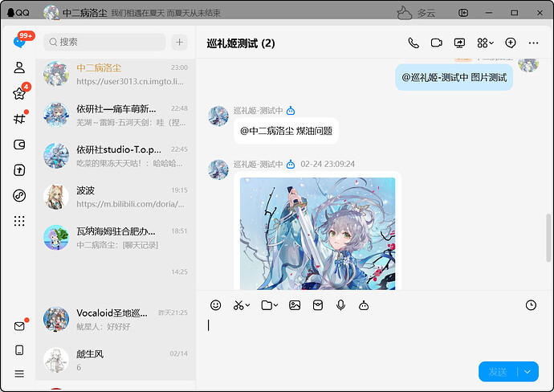Image resolution: width=554 pixels, height=392 pixels.
Task: Open the 瓦纳海姆驻合肥办 conversation
Action: (x=116, y=238)
